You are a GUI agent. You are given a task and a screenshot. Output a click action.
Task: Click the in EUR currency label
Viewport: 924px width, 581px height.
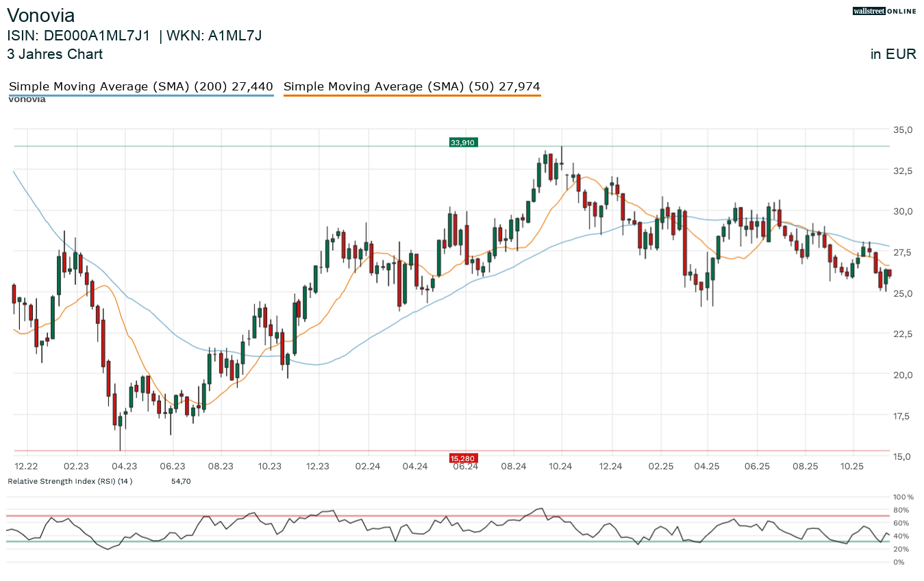pos(893,54)
